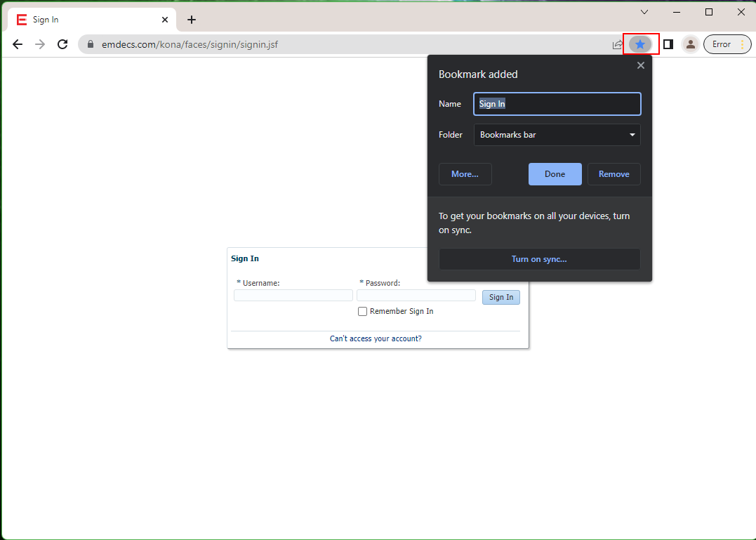The image size is (756, 540).
Task: Click the bookmark Name field
Action: click(x=557, y=104)
